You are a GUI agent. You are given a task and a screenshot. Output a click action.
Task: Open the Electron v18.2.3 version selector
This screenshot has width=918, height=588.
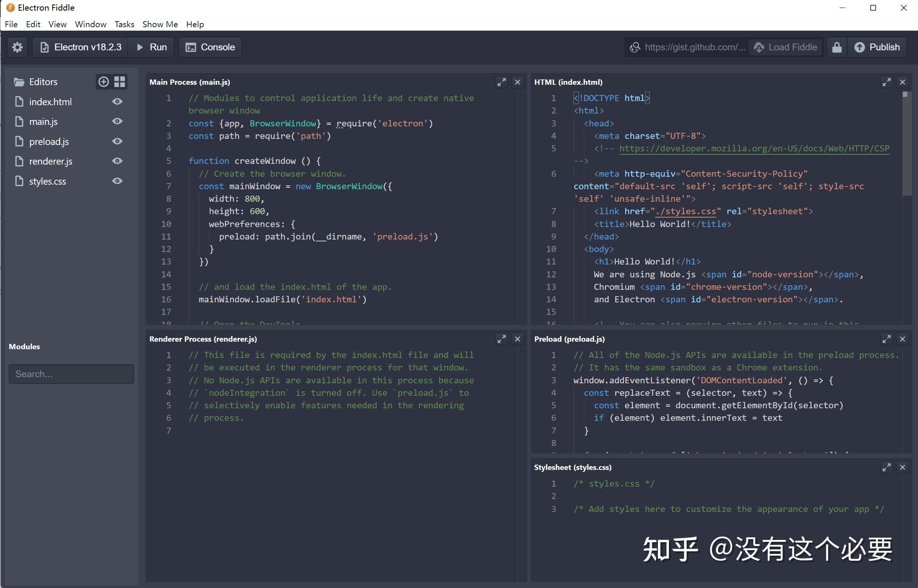point(81,47)
